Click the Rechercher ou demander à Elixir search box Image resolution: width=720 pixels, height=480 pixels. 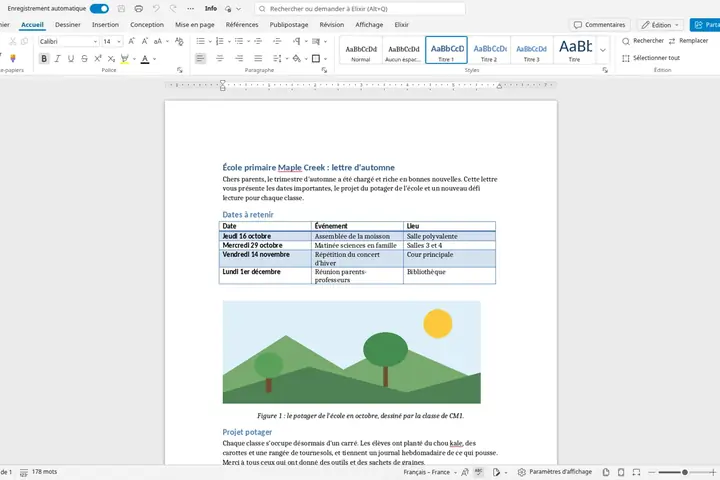pyautogui.click(x=360, y=9)
